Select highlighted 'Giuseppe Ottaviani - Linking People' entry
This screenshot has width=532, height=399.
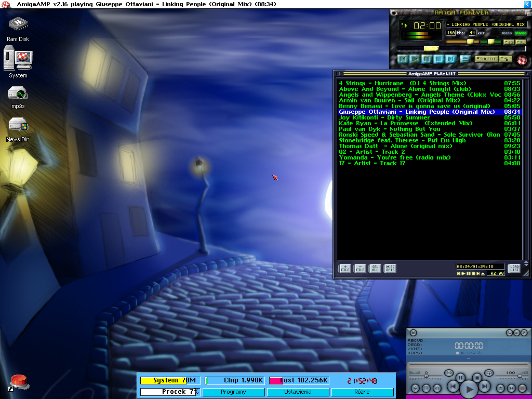(430, 112)
